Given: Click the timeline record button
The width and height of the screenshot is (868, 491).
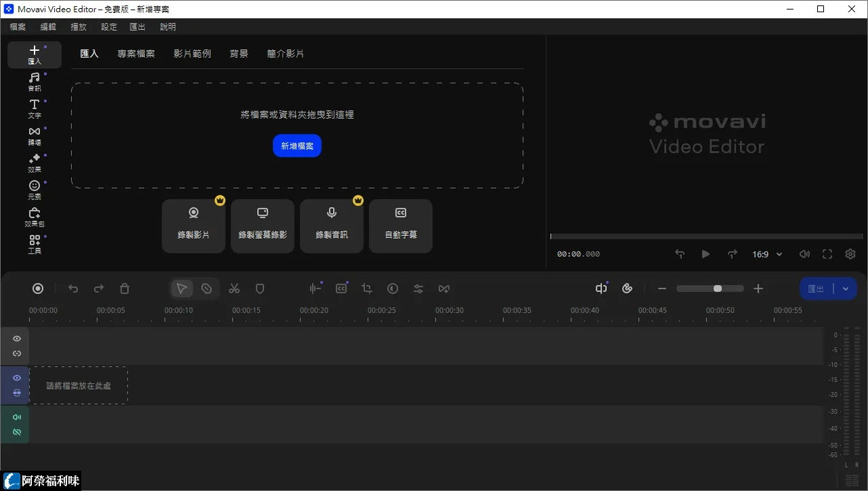Looking at the screenshot, I should pos(38,289).
